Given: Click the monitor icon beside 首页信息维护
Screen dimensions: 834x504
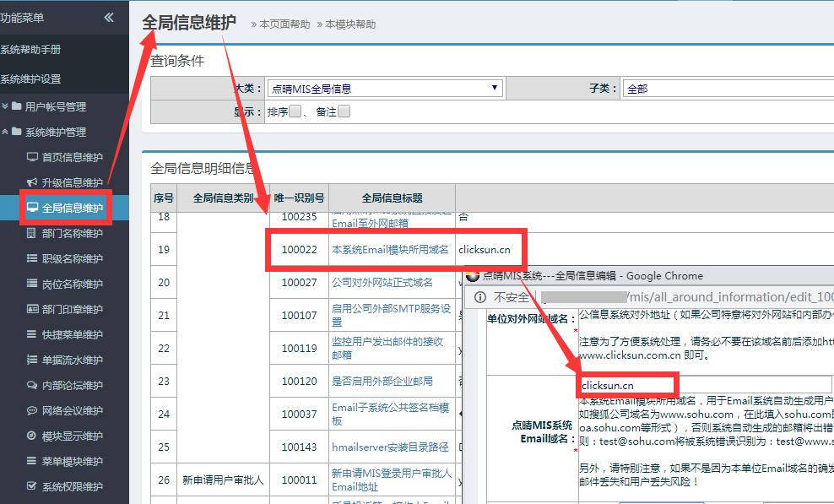Looking at the screenshot, I should point(32,157).
